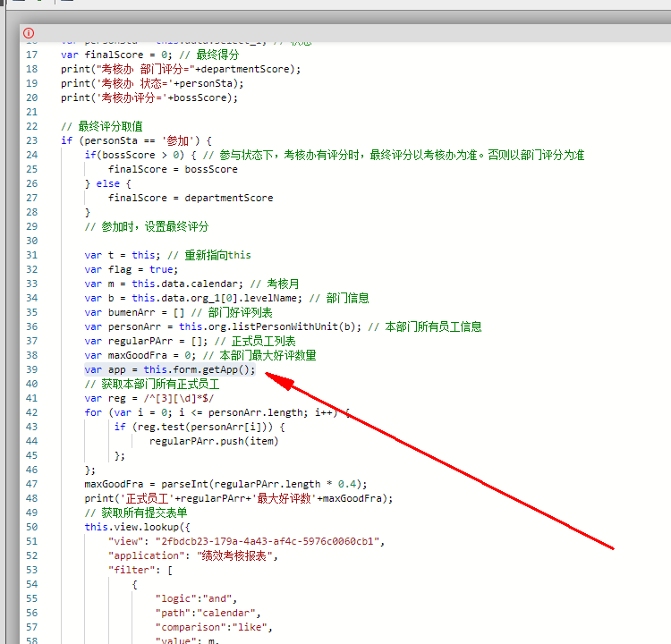
Task: Click the line 'if (reg.test(personArr[i])) {'
Action: [199, 427]
